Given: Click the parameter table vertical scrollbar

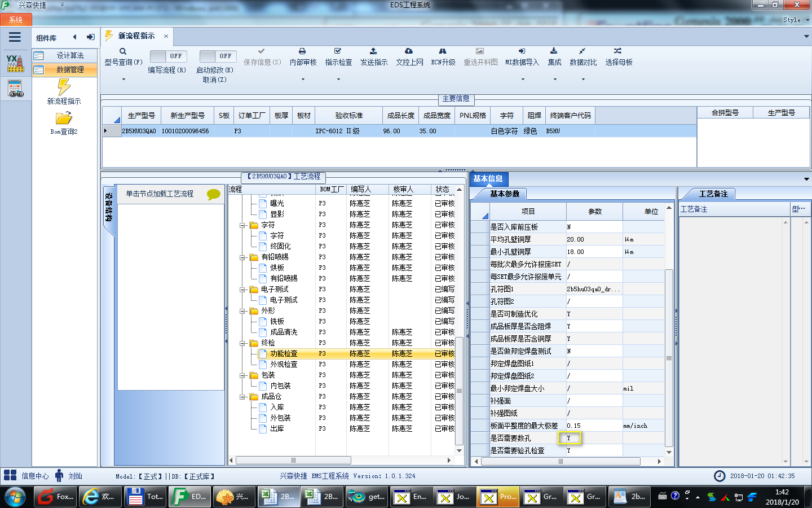Looking at the screenshot, I should pos(669,358).
